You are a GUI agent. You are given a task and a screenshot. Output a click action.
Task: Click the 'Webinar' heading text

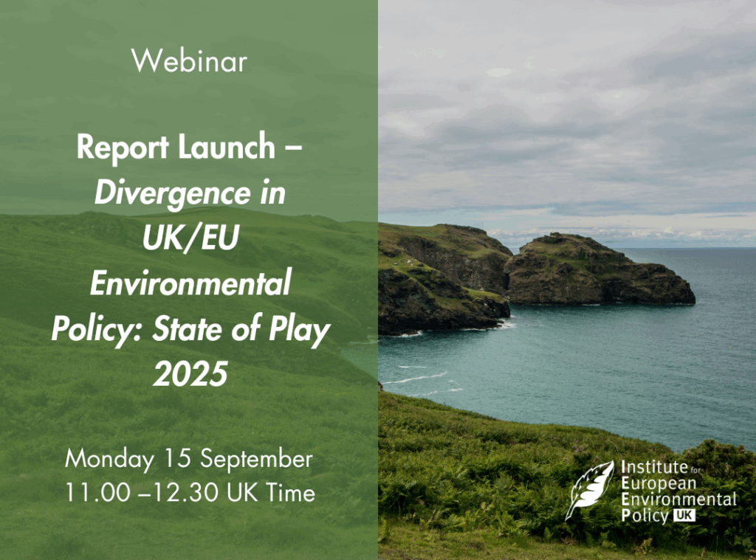189,62
